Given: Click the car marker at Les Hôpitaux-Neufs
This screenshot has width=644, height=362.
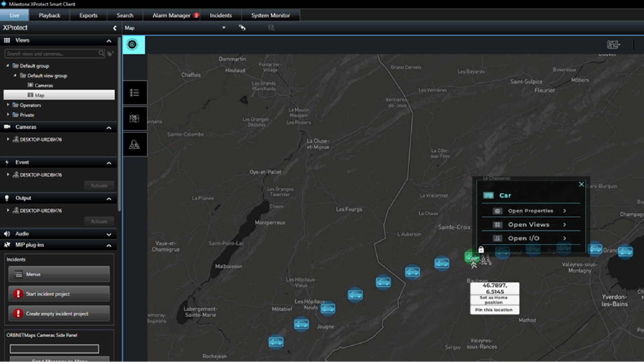Looking at the screenshot, I should 328,309.
